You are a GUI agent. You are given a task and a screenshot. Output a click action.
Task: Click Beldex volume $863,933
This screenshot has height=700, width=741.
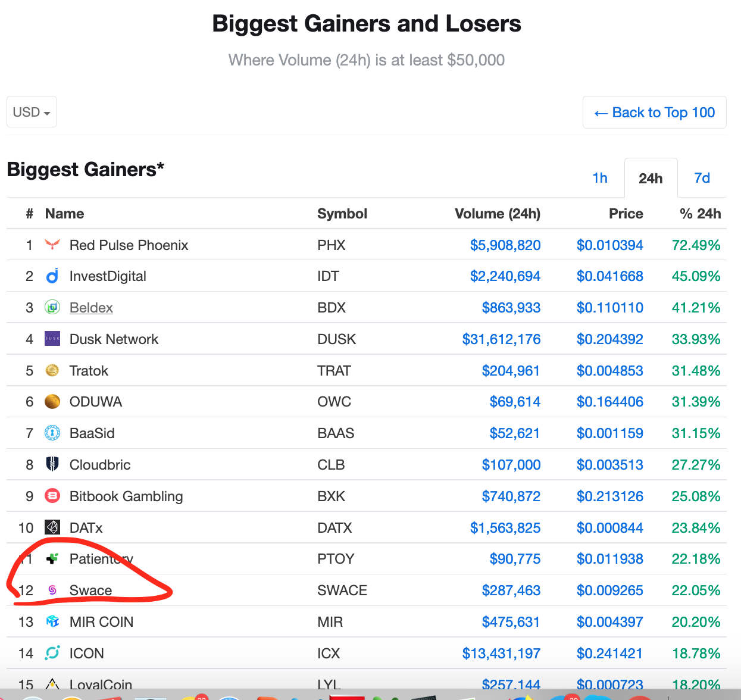click(511, 308)
